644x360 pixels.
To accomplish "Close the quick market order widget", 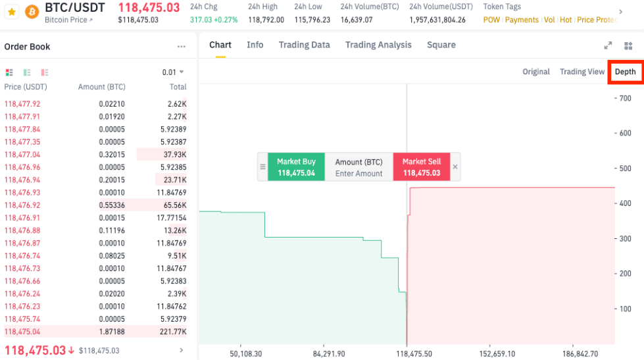I will (455, 167).
